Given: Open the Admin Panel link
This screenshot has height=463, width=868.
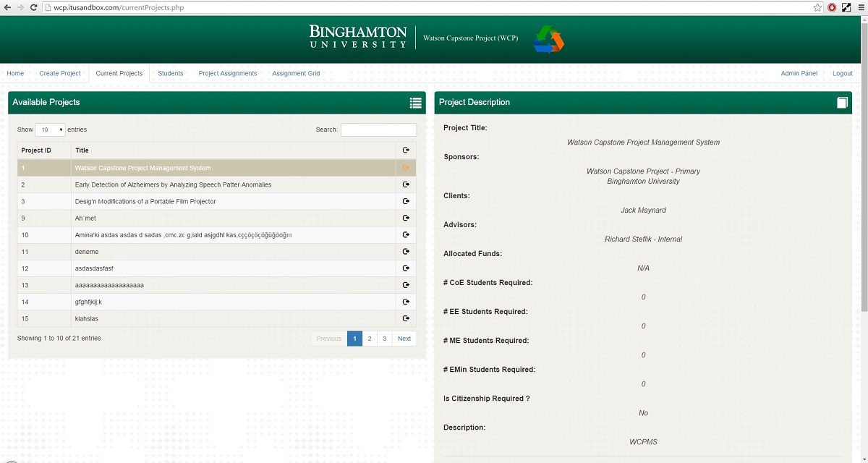Looking at the screenshot, I should point(799,73).
